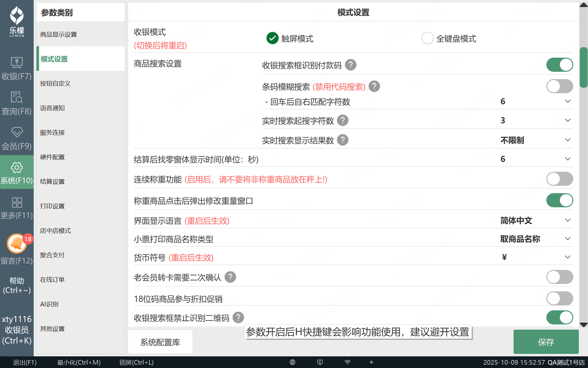Open the 系统配置库 button
588x368 pixels.
pos(160,342)
